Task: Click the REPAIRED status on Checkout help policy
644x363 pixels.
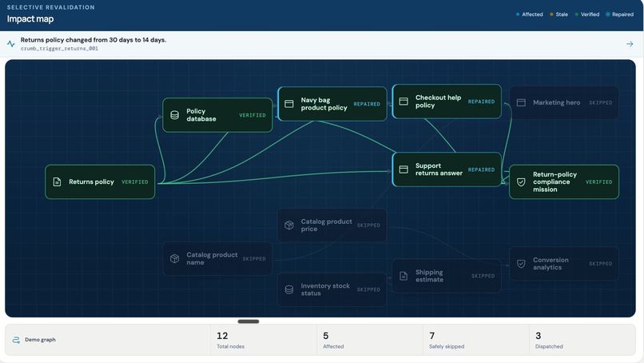Action: point(481,101)
